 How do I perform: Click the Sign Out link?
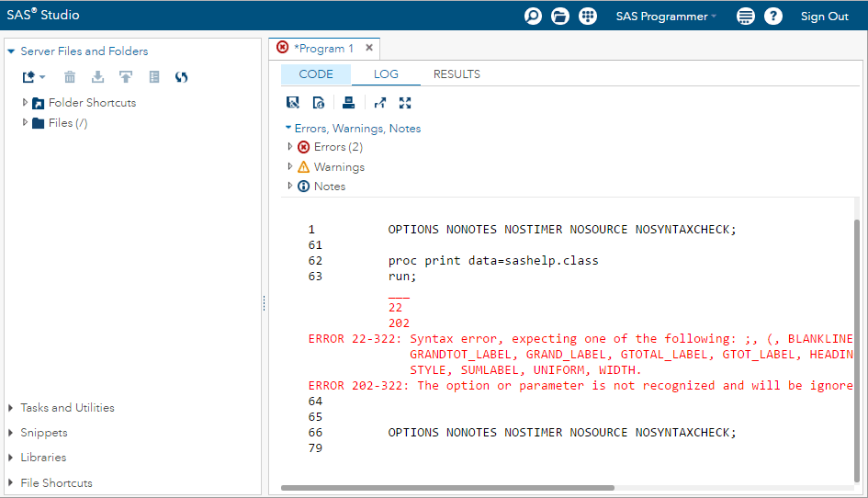(824, 16)
